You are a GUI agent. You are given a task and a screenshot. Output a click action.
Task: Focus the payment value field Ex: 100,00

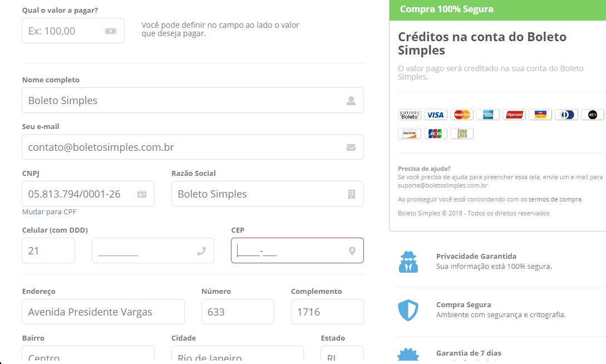point(73,31)
